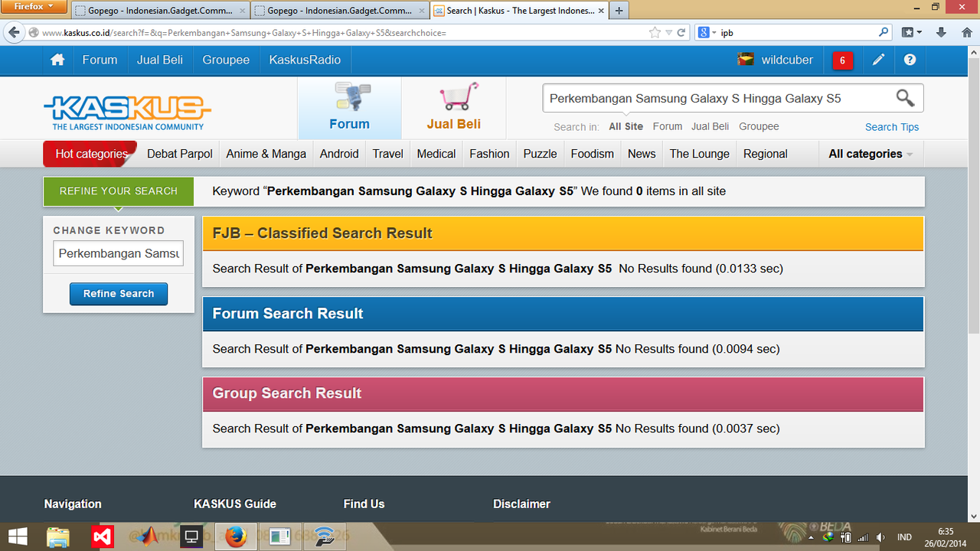The image size is (980, 551).
Task: Open Jual Beli in the top navigation
Action: pyautogui.click(x=160, y=60)
